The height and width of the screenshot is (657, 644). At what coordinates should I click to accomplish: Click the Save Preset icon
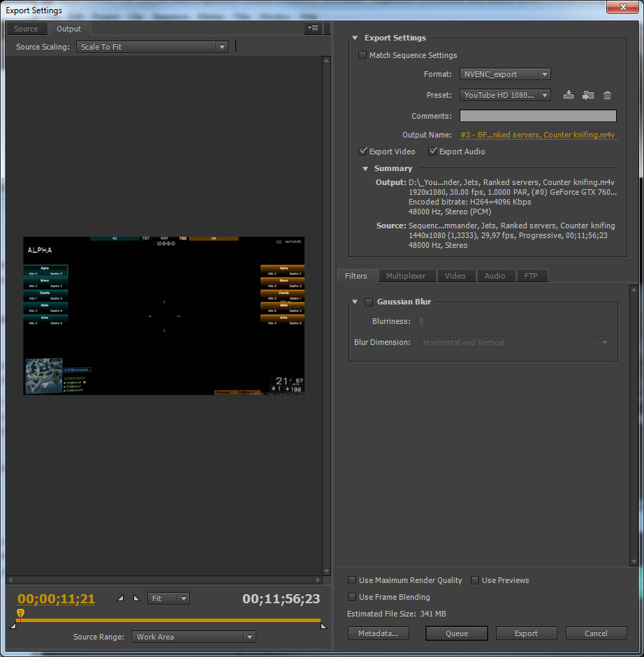568,95
